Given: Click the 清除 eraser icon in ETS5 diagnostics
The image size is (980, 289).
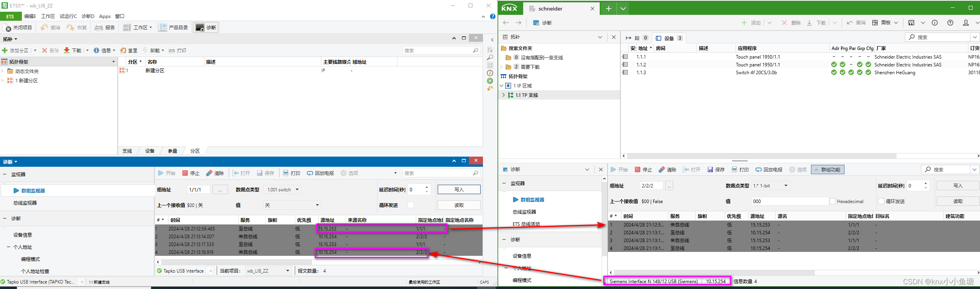Looking at the screenshot, I should click(x=209, y=173).
